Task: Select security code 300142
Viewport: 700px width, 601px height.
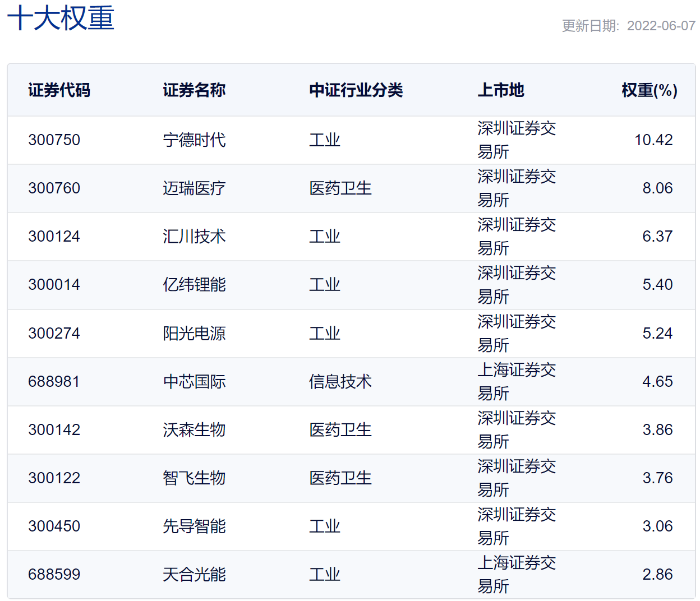Action: point(54,429)
